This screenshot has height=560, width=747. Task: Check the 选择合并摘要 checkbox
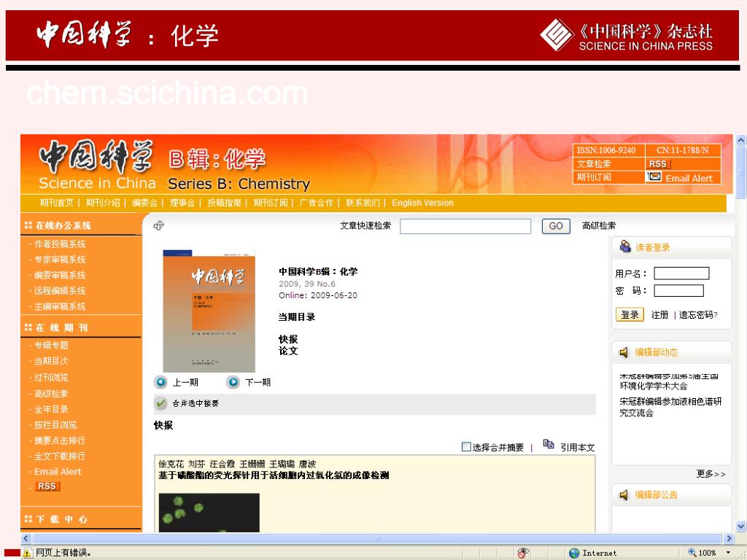466,447
